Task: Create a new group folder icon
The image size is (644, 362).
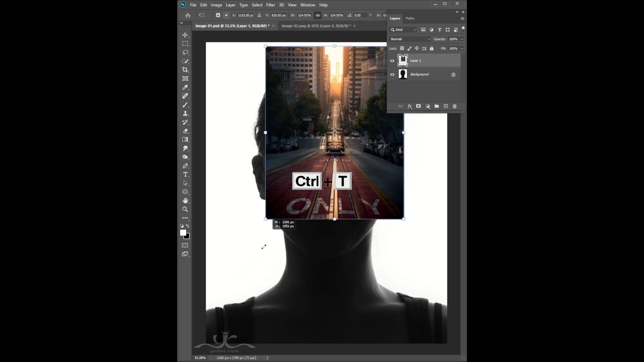Action: pos(437,106)
